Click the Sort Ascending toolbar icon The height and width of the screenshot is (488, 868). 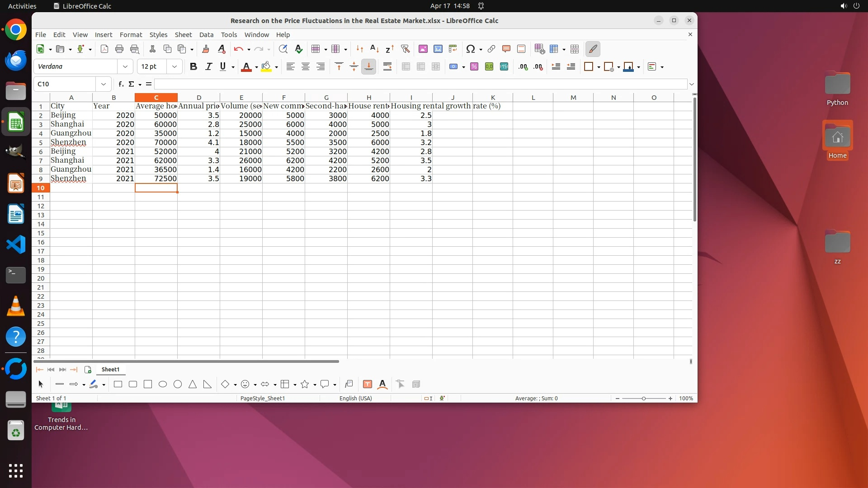pos(374,49)
